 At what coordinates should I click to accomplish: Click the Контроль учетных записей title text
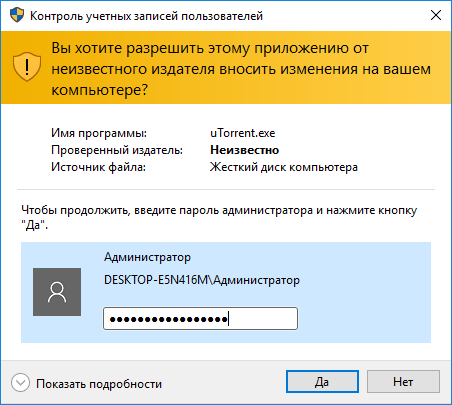(x=146, y=16)
